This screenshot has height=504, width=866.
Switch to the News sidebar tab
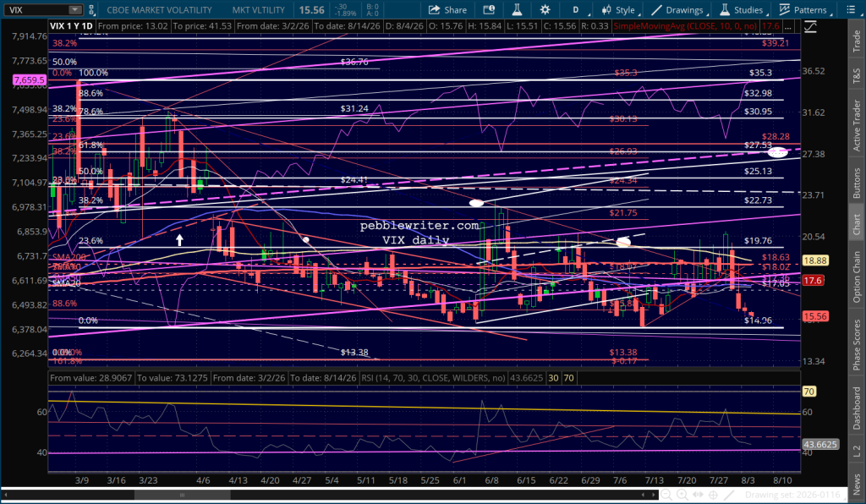(857, 484)
